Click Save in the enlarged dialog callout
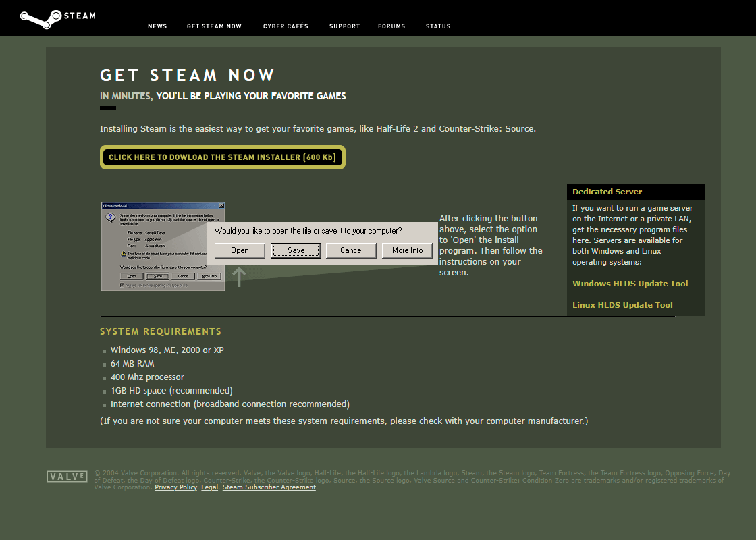 296,250
